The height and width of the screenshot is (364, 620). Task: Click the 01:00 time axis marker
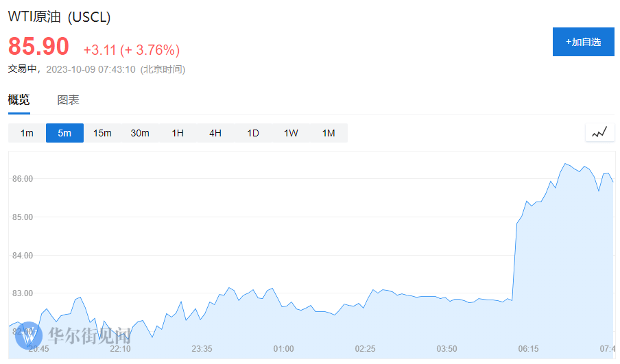(x=283, y=349)
